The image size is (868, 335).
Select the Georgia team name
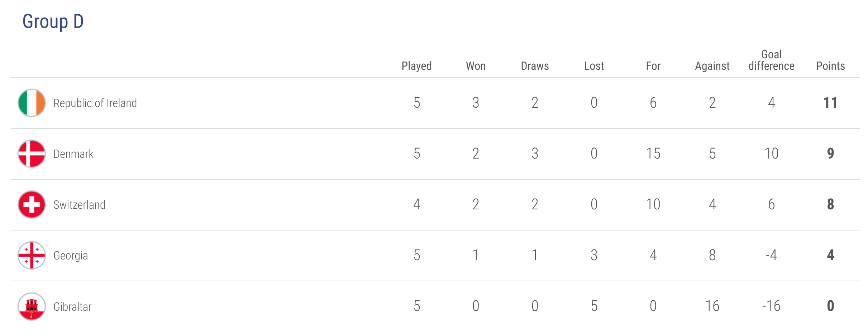tap(71, 256)
